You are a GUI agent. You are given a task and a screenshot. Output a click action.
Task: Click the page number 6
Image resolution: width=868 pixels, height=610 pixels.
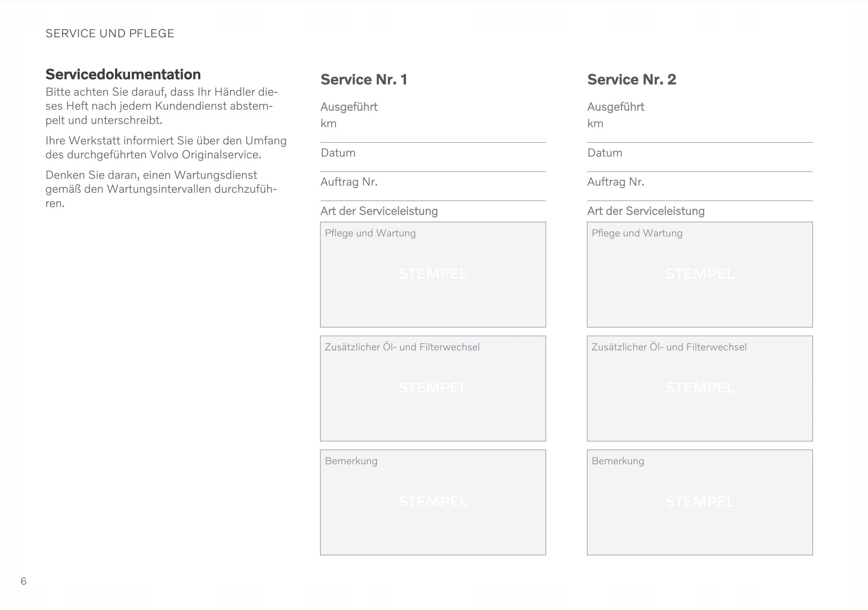[23, 581]
